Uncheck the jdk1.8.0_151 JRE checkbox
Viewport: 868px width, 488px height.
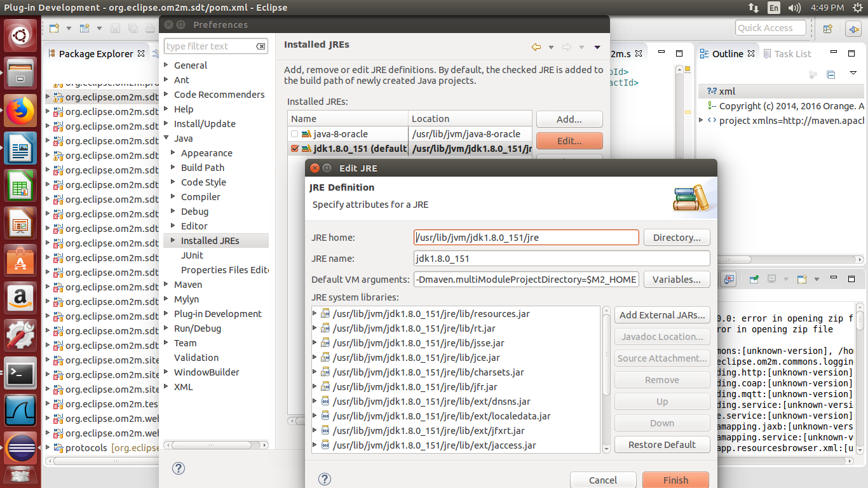pos(294,149)
